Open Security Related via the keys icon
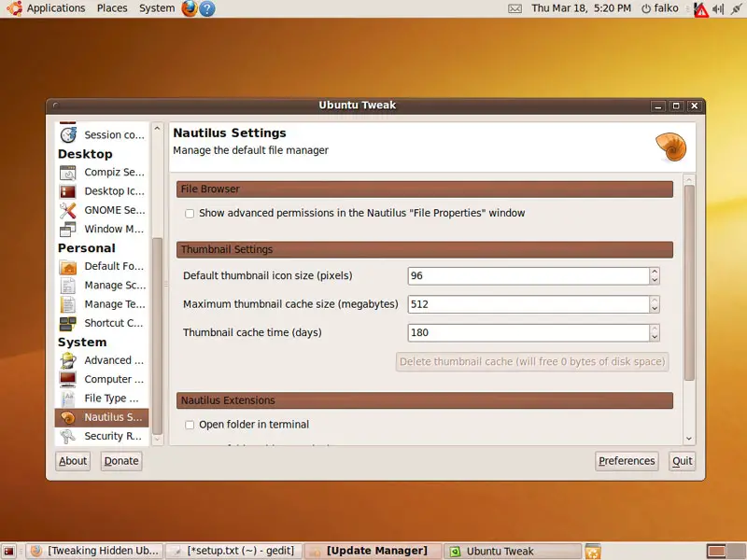Image resolution: width=747 pixels, height=560 pixels. coord(68,436)
